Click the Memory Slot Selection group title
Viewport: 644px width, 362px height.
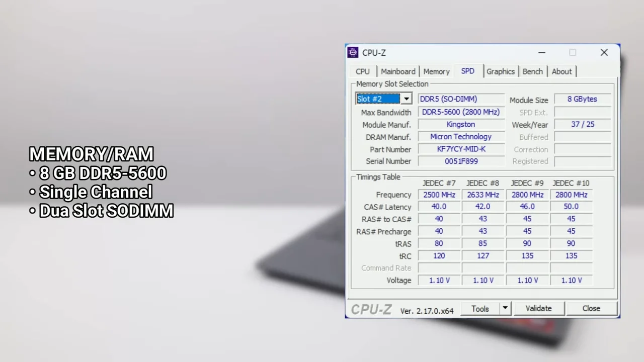[x=392, y=84]
